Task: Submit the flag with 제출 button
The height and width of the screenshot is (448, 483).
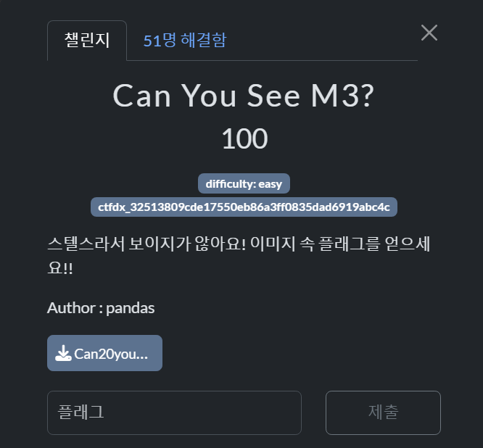Action: click(383, 412)
